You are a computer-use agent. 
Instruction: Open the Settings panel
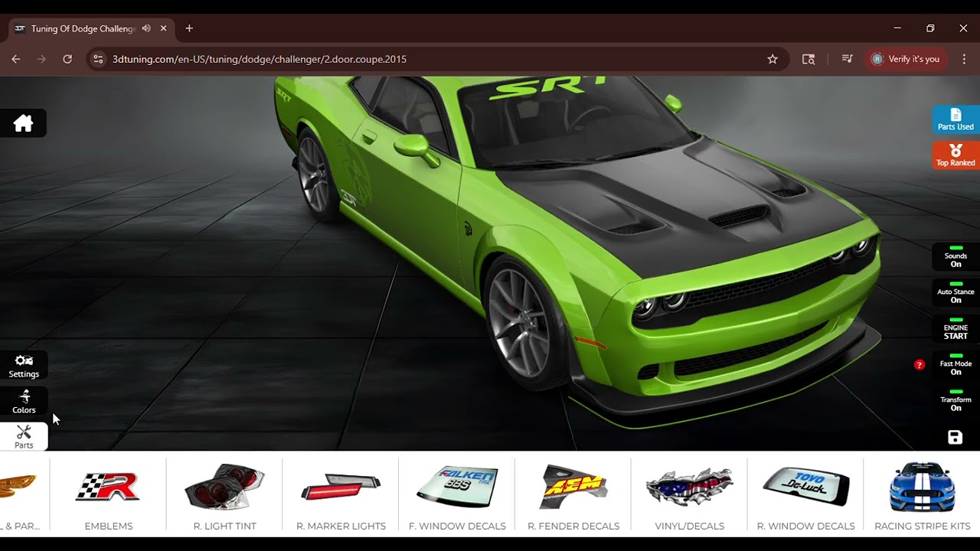24,366
